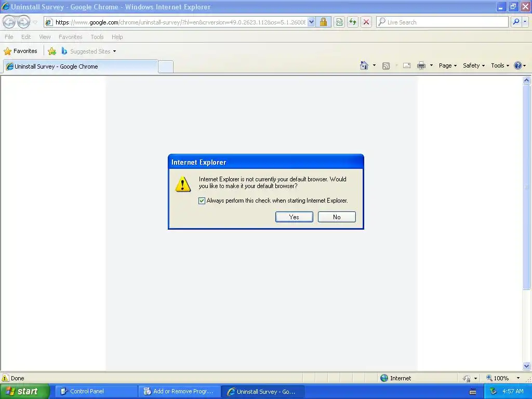Click the yellow Favorites star icon
Image resolution: width=532 pixels, height=399 pixels.
point(7,51)
